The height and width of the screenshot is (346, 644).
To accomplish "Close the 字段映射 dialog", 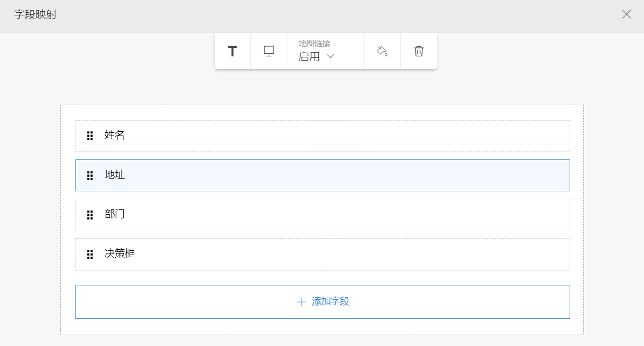I will [626, 14].
